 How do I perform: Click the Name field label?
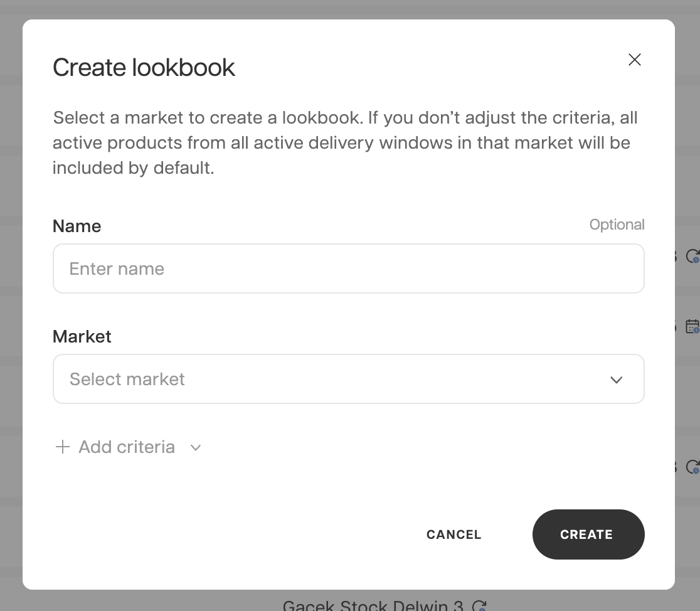click(77, 226)
